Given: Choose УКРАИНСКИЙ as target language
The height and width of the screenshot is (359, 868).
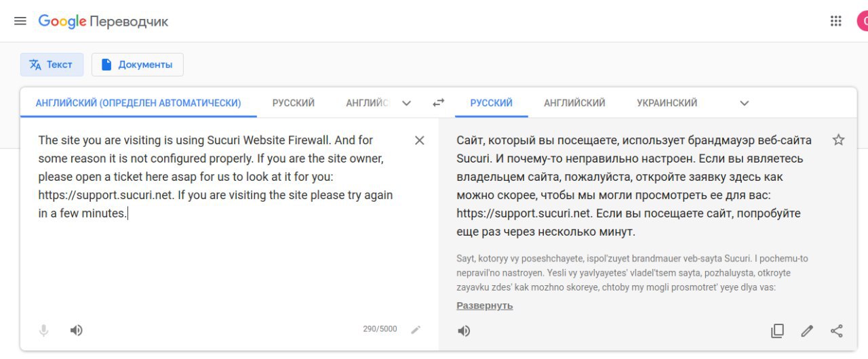Looking at the screenshot, I should [667, 103].
